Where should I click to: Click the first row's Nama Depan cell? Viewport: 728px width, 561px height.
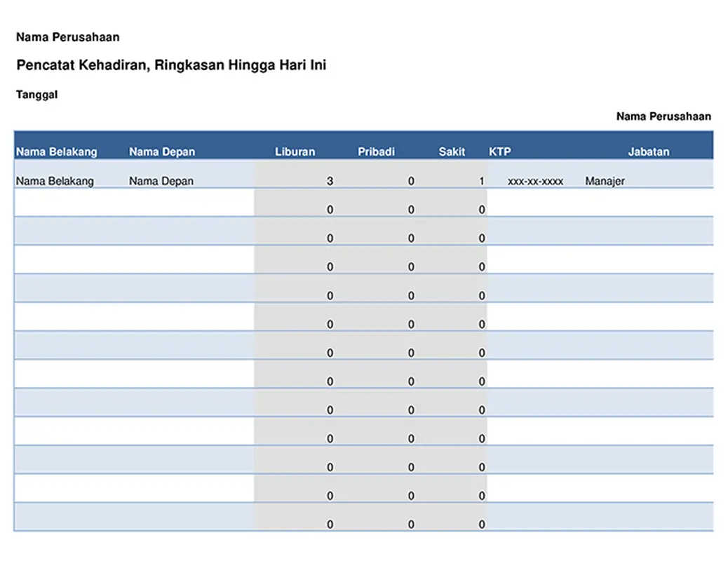[x=161, y=181]
